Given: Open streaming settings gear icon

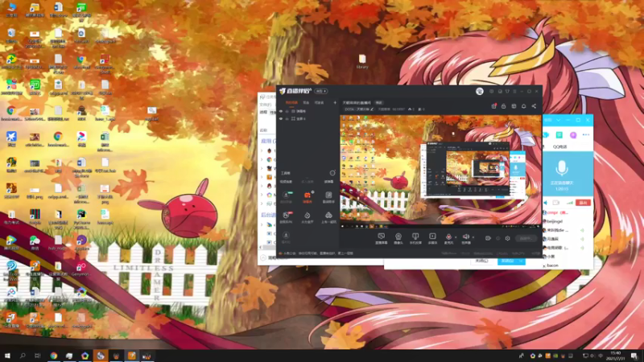Looking at the screenshot, I should (x=508, y=238).
